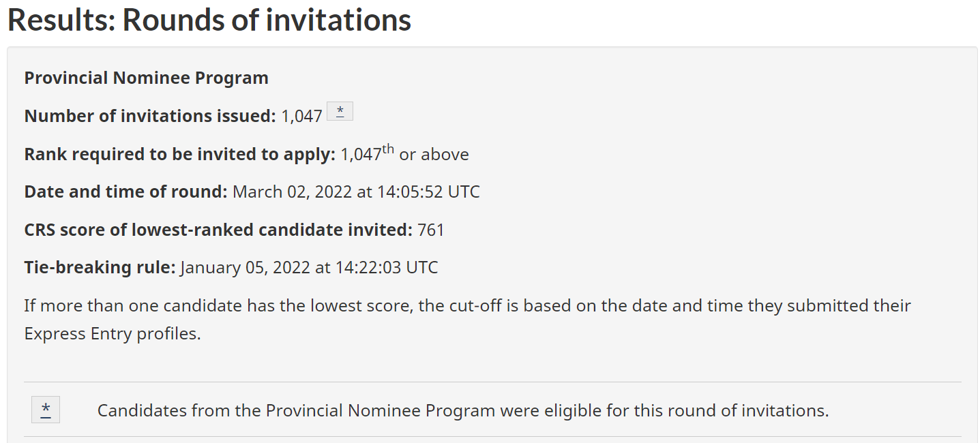Click the Results: Rounds of invitations heading

point(209,20)
